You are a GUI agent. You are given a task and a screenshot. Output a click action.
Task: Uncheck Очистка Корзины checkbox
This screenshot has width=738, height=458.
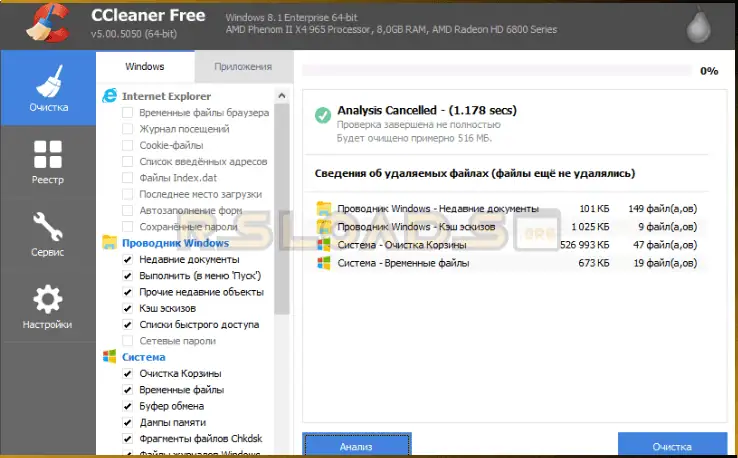point(127,373)
